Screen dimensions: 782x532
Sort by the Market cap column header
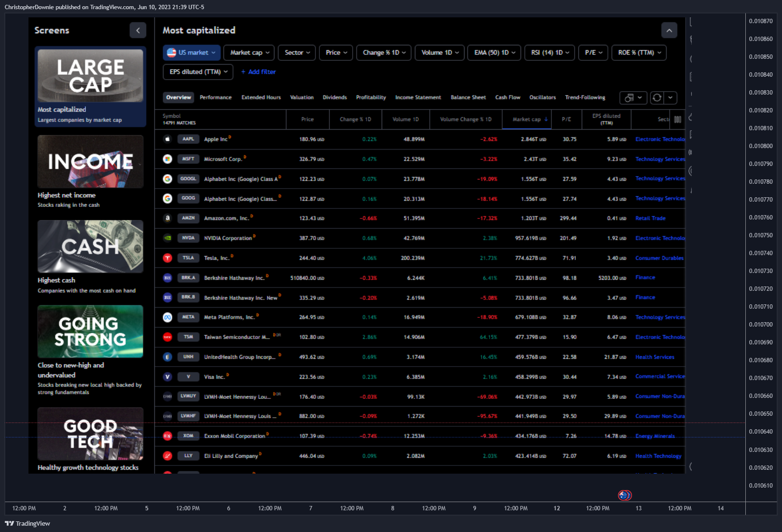click(526, 119)
